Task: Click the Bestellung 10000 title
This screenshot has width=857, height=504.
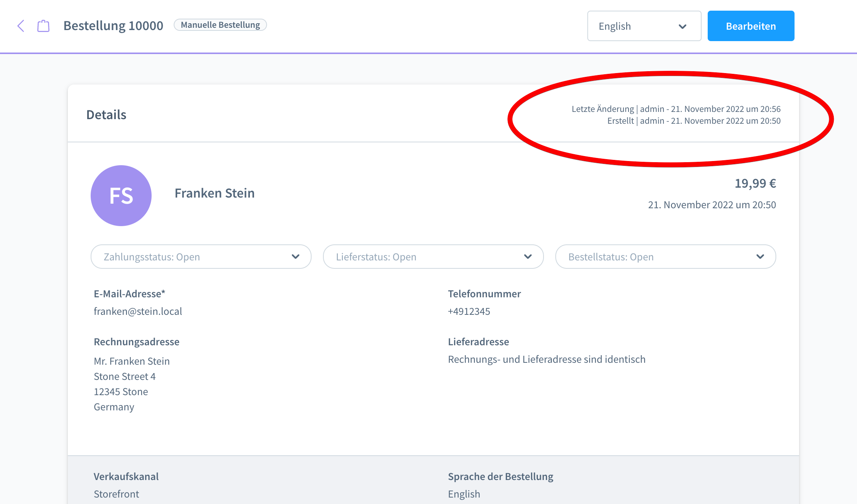Action: click(113, 26)
